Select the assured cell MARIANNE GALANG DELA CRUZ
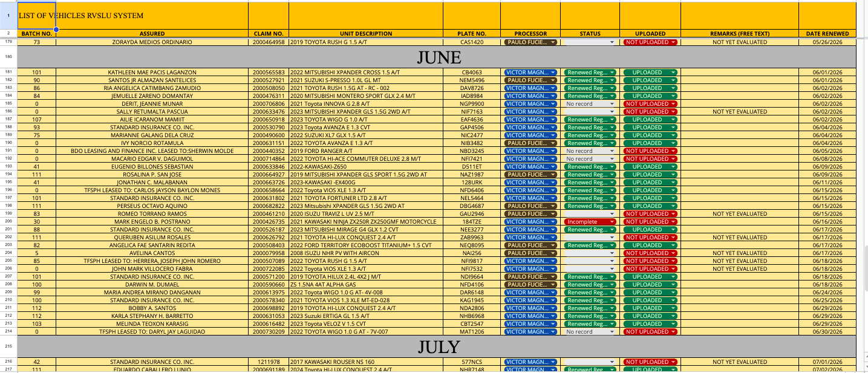This screenshot has width=868, height=373. pyautogui.click(x=152, y=135)
